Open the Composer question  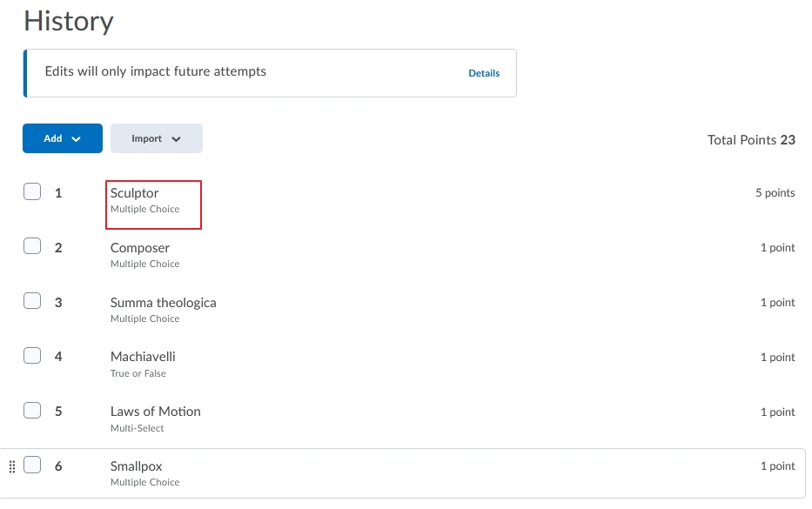click(x=140, y=248)
